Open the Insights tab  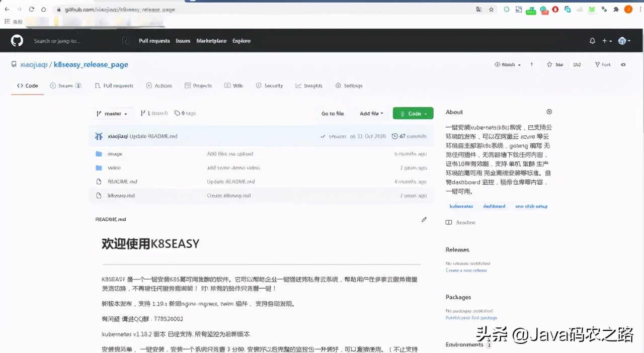pos(309,85)
